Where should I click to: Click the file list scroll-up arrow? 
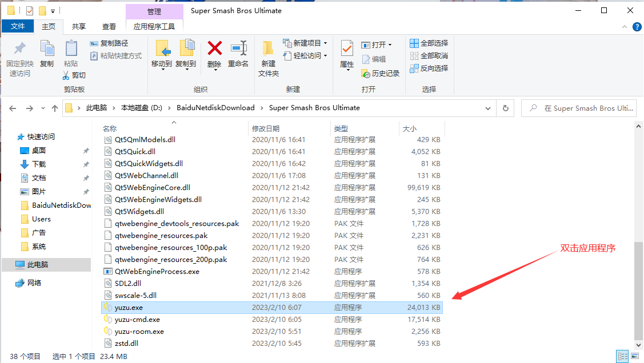point(638,126)
